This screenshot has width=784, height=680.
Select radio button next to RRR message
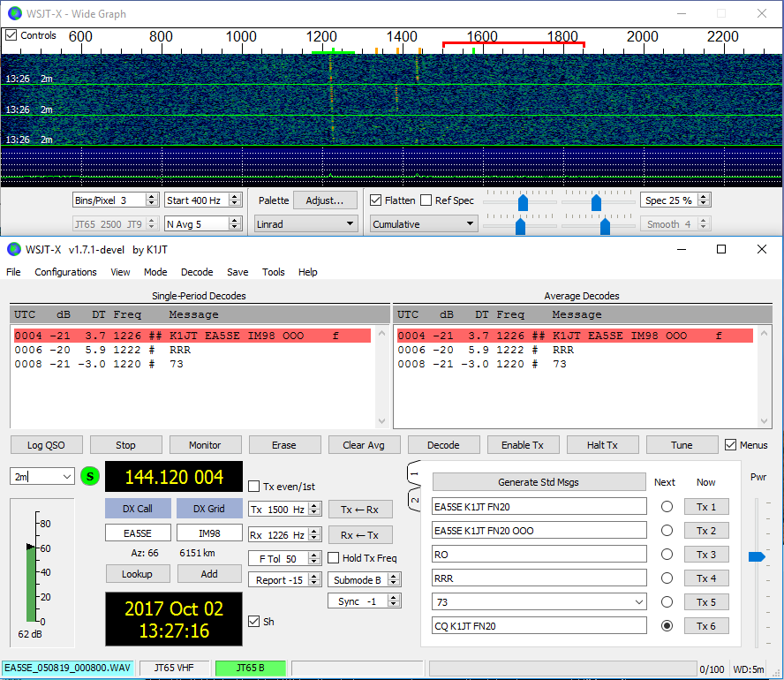[x=667, y=578]
